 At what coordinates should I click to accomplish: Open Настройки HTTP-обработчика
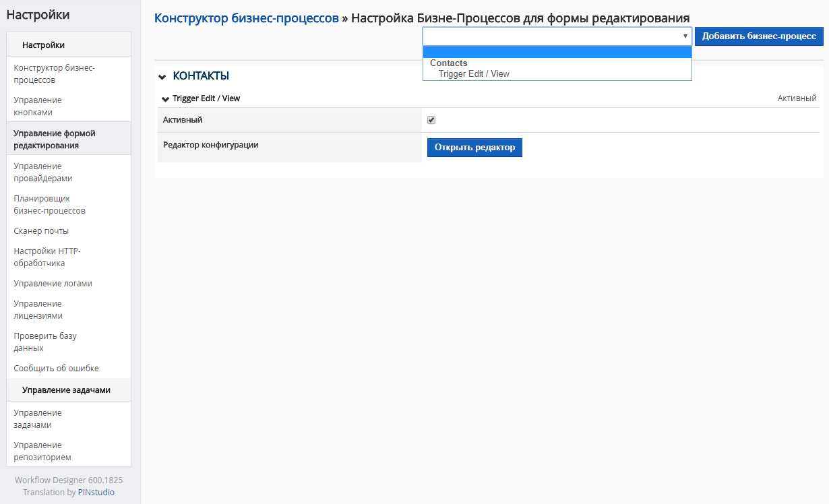[x=47, y=257]
